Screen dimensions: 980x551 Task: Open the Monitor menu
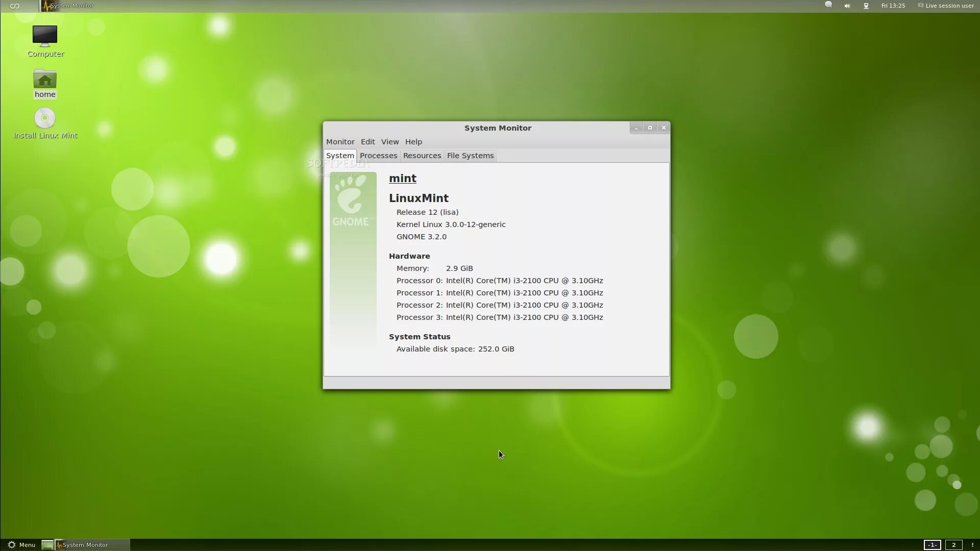(340, 142)
